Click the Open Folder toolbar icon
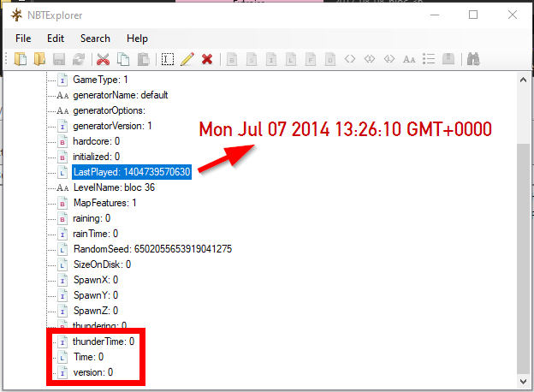Image resolution: width=534 pixels, height=392 pixels. pyautogui.click(x=40, y=59)
